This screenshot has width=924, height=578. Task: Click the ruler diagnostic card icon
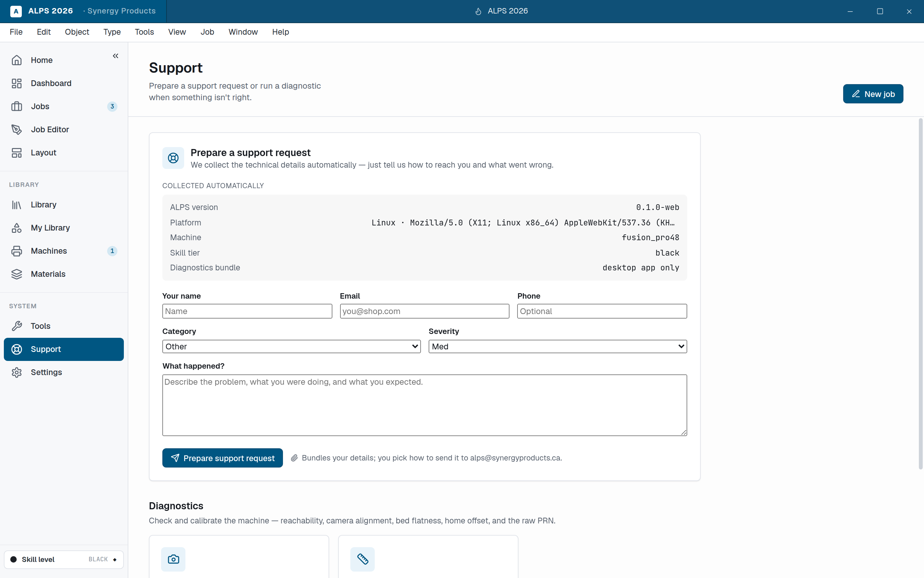[x=362, y=559]
